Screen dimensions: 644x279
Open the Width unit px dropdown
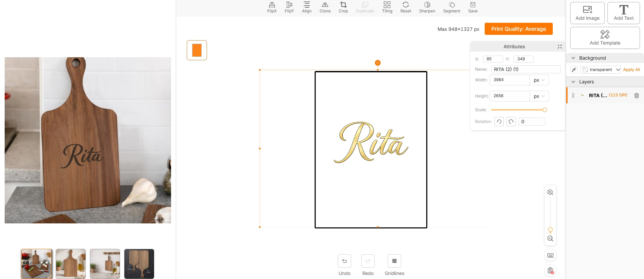539,80
